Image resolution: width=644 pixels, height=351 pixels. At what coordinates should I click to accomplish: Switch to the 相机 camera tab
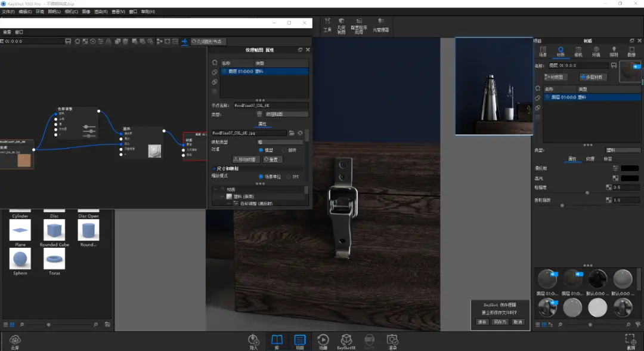point(578,51)
